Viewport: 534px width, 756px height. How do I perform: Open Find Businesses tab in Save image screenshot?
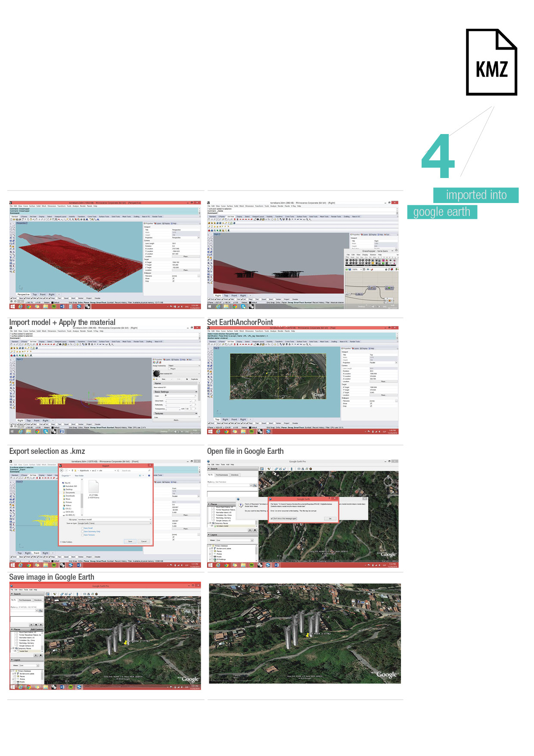[x=25, y=600]
